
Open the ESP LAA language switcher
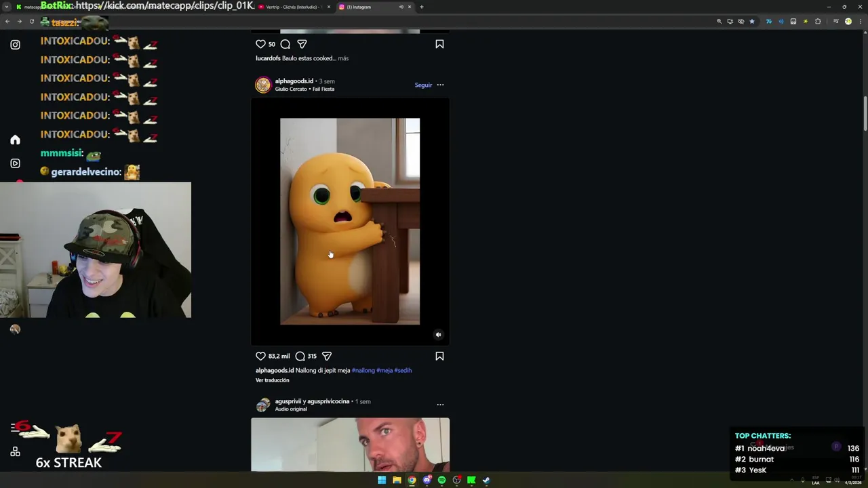[816, 481]
